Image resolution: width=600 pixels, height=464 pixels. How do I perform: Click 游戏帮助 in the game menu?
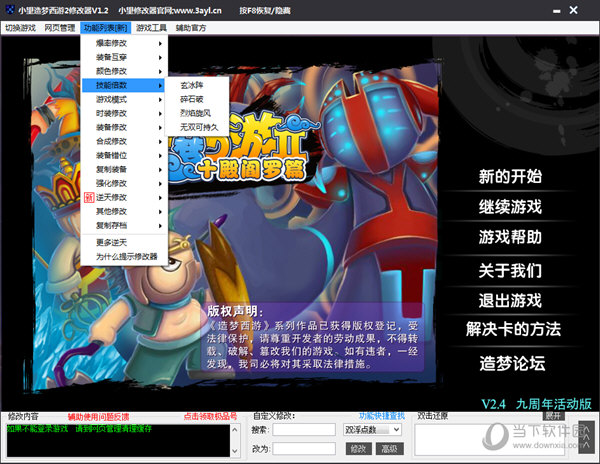tap(510, 237)
